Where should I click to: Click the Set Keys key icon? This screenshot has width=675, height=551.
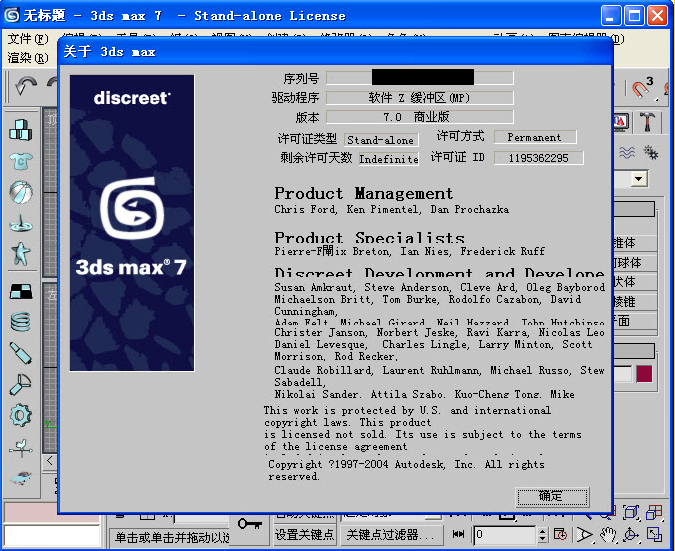point(250,524)
